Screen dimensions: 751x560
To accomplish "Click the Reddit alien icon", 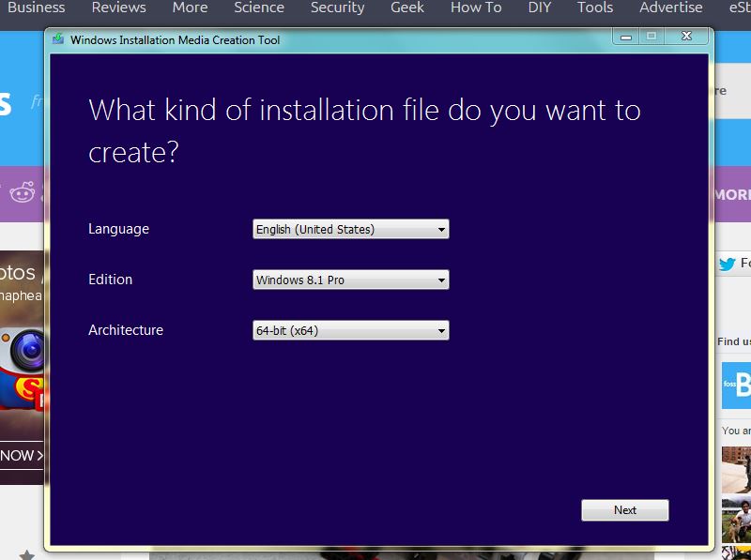I will pyautogui.click(x=21, y=194).
